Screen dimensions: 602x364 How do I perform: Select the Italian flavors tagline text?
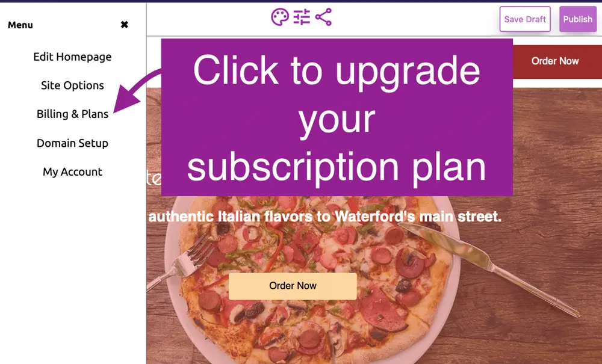click(x=325, y=217)
